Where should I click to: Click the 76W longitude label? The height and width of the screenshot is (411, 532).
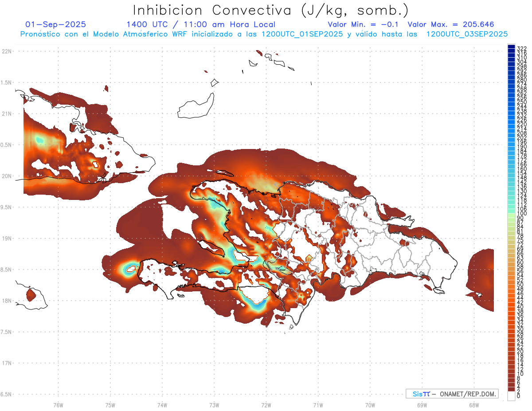[58, 405]
